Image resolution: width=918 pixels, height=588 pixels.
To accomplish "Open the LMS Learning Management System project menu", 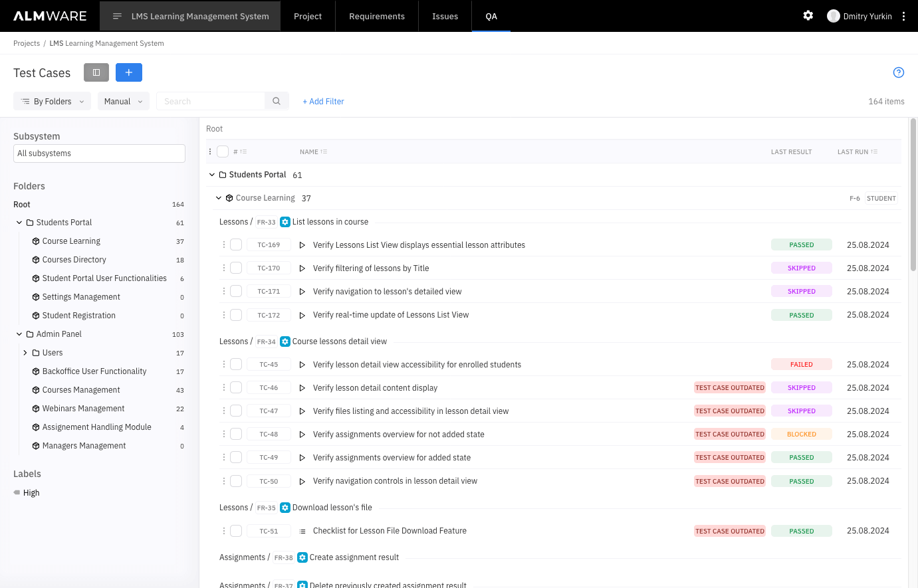I will tap(190, 16).
